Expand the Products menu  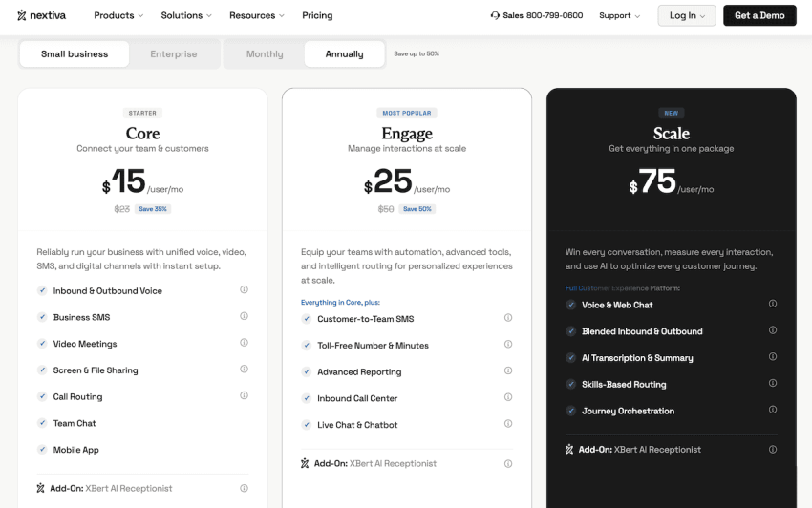tap(118, 15)
